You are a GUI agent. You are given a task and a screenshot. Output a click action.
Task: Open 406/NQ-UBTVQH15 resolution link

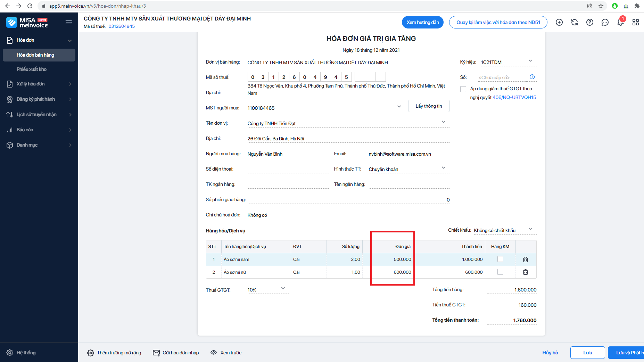pyautogui.click(x=514, y=98)
